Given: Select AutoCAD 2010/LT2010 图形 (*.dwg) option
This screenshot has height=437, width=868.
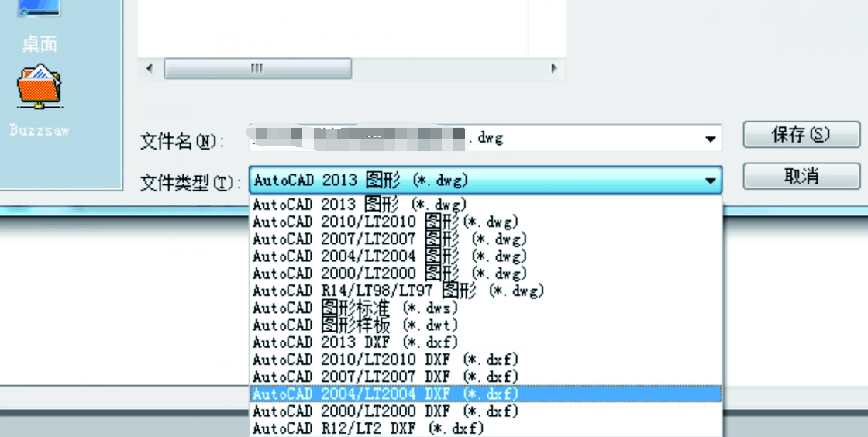Looking at the screenshot, I should 486,222.
